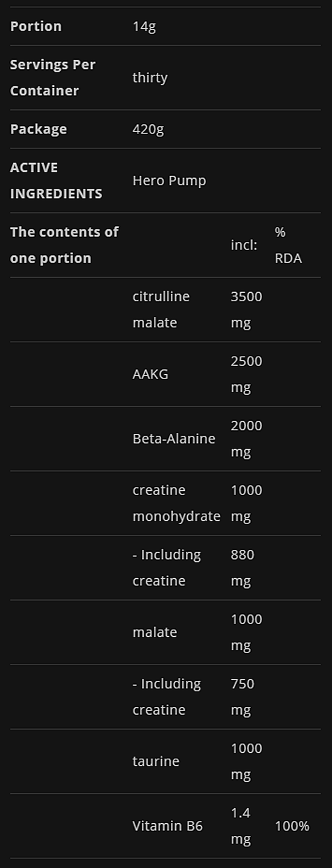This screenshot has width=332, height=868.
Task: Click the Portion row label
Action: click(x=36, y=26)
